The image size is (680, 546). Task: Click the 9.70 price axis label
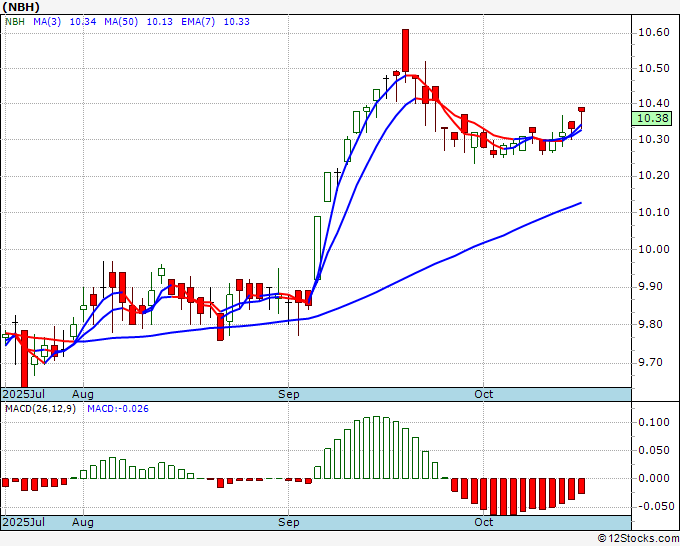pos(650,362)
